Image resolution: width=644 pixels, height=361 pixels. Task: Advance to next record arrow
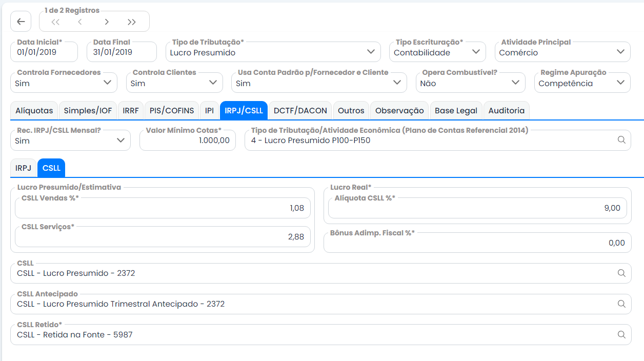coord(106,22)
